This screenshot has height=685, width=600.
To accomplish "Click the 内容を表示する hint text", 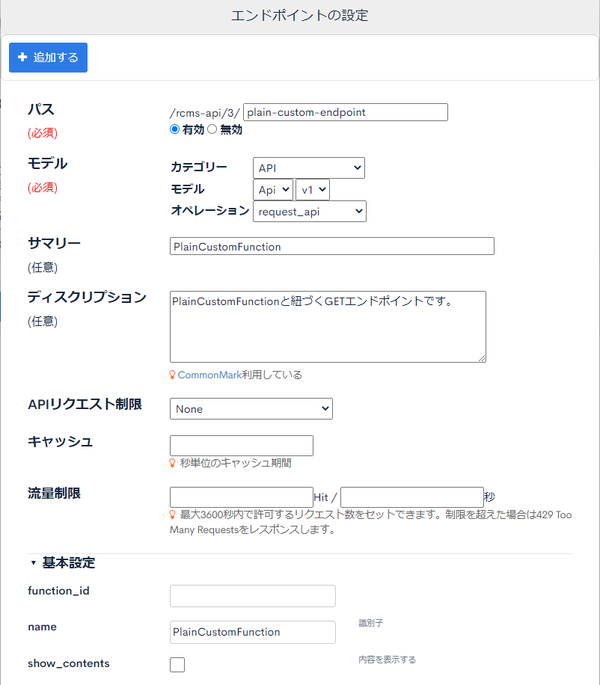I will (x=387, y=660).
